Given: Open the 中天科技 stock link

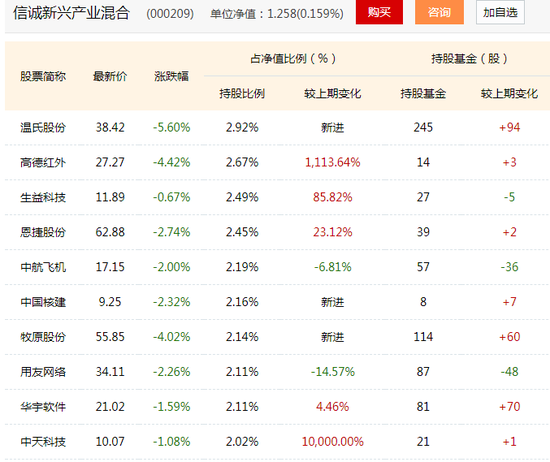Looking at the screenshot, I should click(43, 442).
